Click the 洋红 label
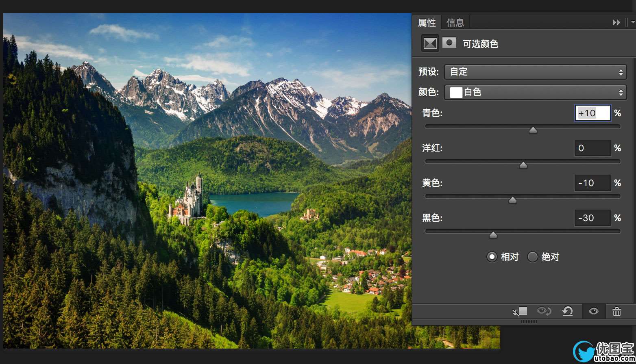Image resolution: width=636 pixels, height=364 pixels. [x=432, y=148]
